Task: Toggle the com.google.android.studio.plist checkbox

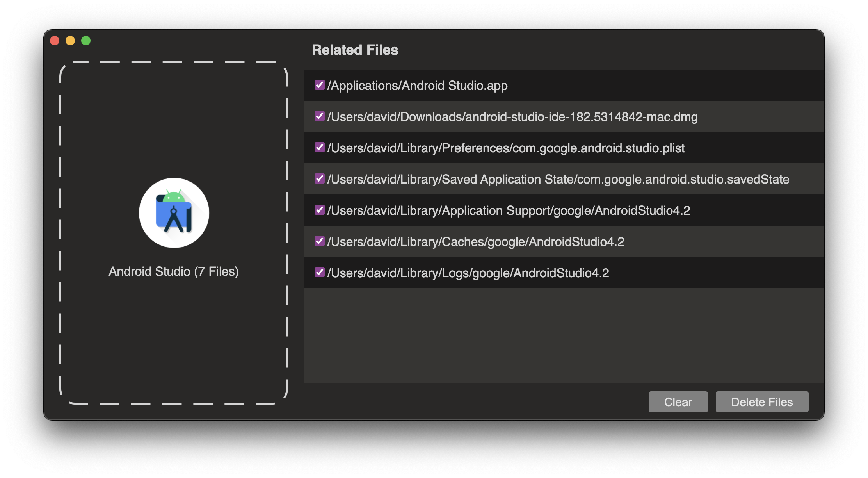Action: tap(319, 148)
